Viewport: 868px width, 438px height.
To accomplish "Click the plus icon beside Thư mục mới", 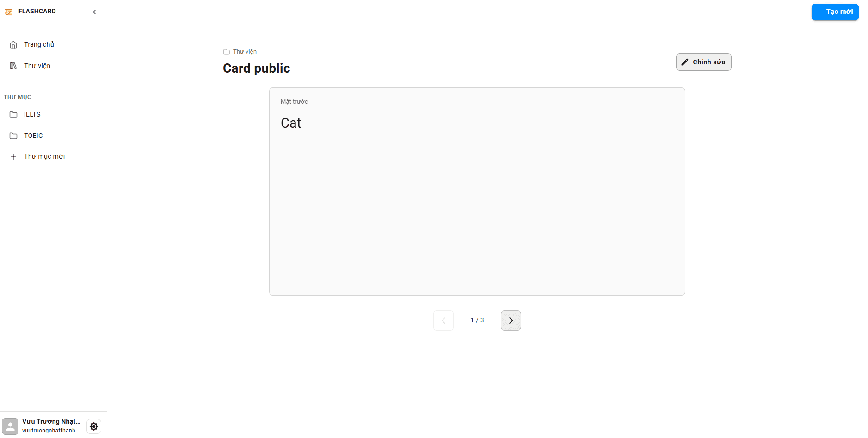I will click(13, 157).
